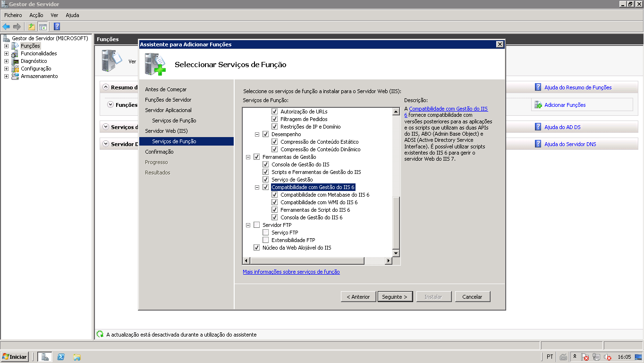
Task: Go to Confirmação wizard step
Action: [159, 152]
